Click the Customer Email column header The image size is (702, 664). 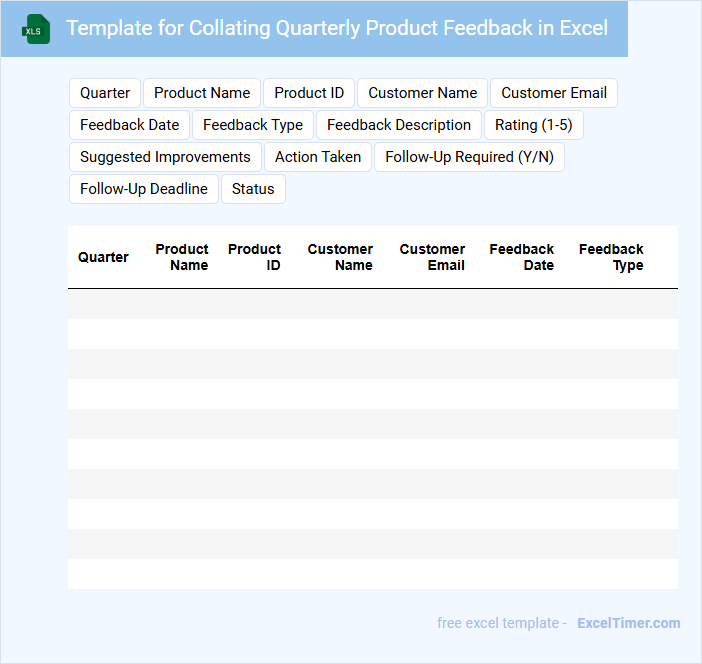coord(432,257)
